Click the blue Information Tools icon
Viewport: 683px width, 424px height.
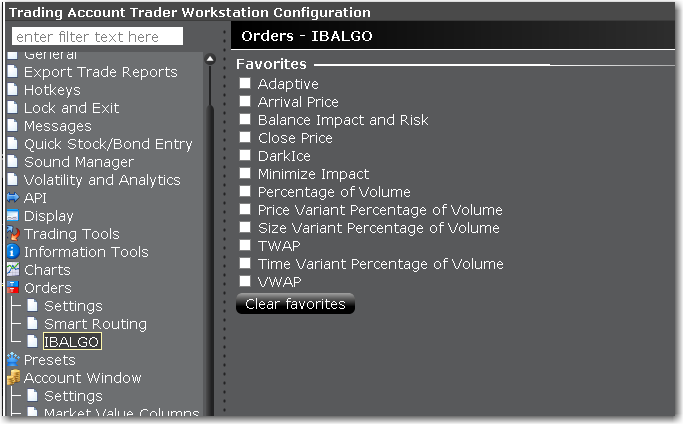13,251
